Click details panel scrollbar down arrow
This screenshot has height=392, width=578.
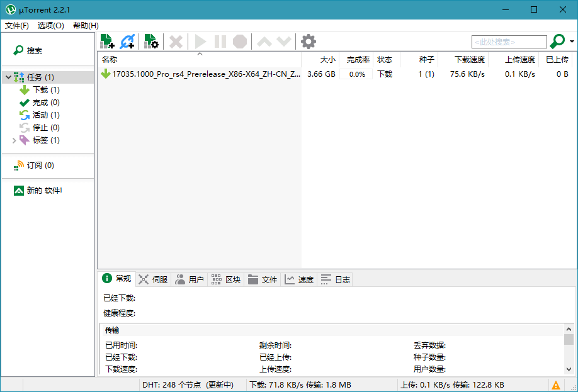click(x=569, y=369)
